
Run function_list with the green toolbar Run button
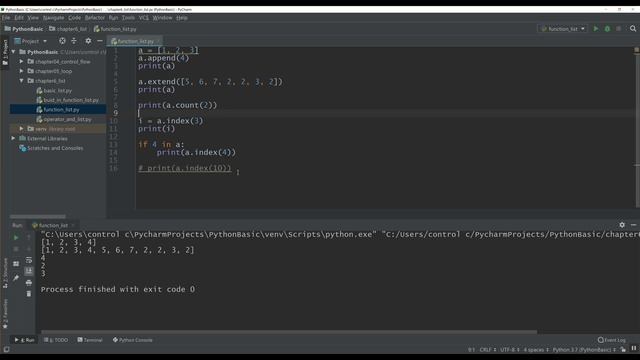(596, 29)
